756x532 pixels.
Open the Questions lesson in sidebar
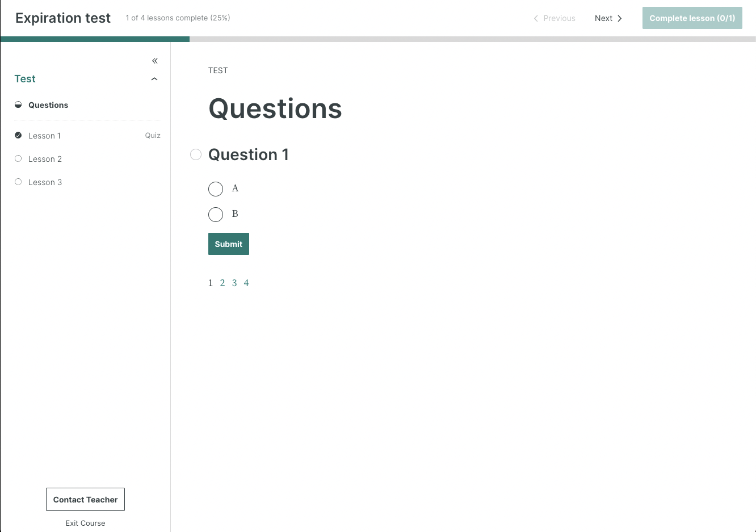coord(48,105)
